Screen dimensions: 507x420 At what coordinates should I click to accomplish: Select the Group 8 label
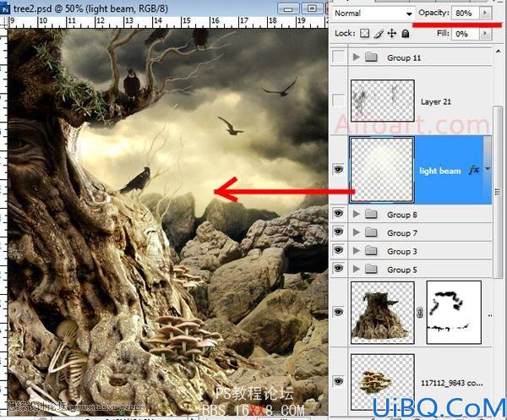402,215
